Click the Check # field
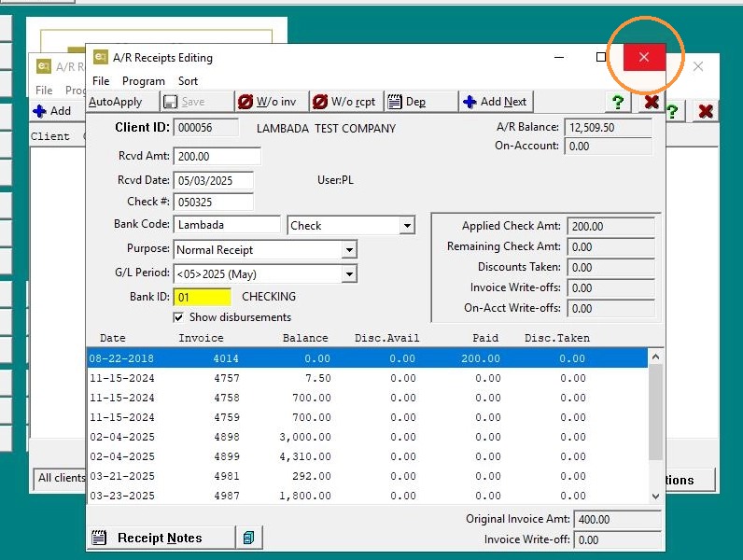 [213, 203]
